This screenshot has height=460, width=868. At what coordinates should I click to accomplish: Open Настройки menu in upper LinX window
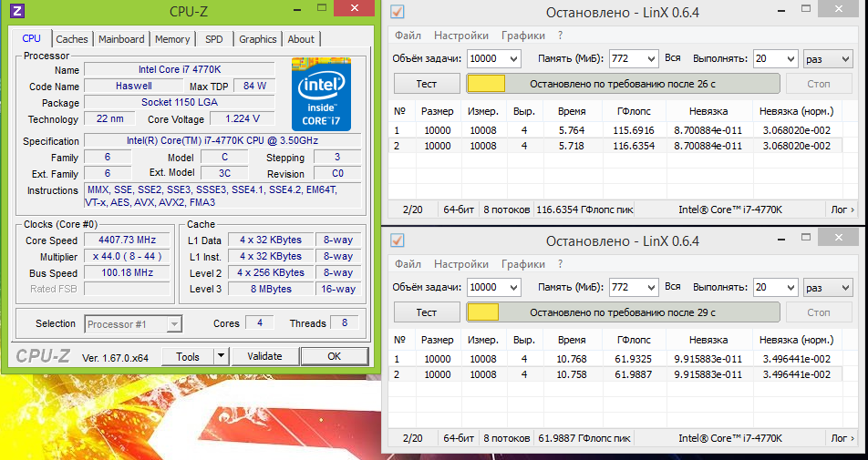click(461, 36)
